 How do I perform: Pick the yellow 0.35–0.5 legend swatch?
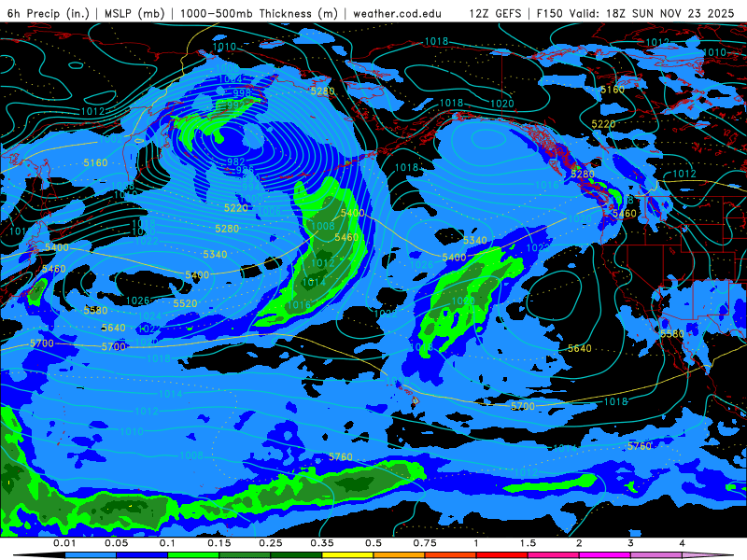[347, 555]
